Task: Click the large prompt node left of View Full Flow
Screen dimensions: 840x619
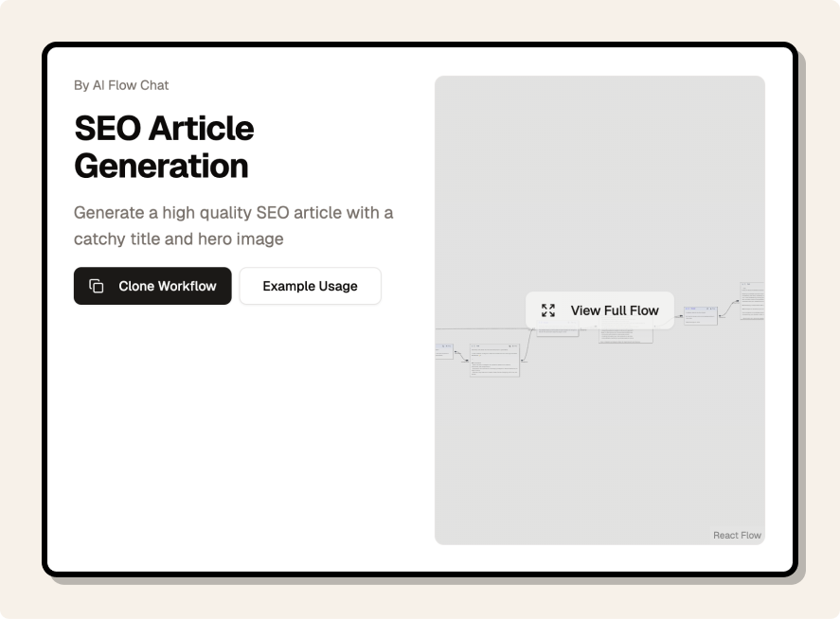Action: click(495, 361)
